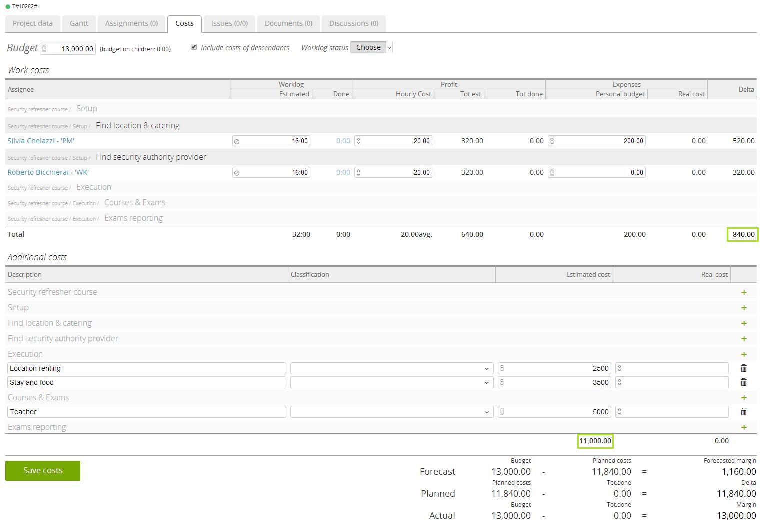Open Silvia Chelazzi - 'PM' assignee link

tap(41, 141)
